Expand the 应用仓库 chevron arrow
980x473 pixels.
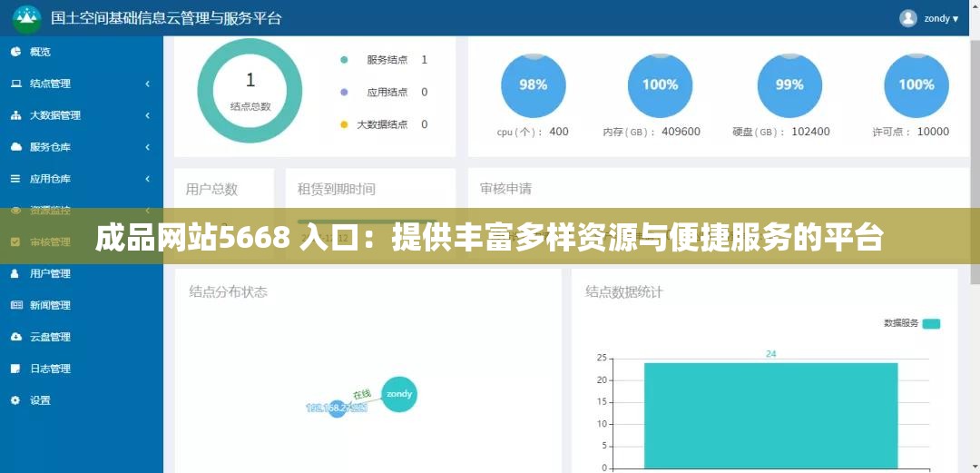coord(148,179)
